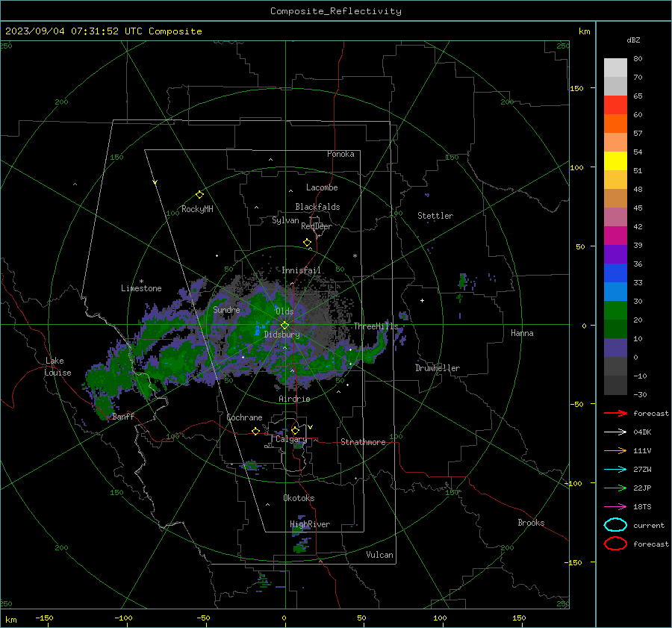The height and width of the screenshot is (628, 672).
Task: Click the yellow diamond marker near RedDeer
Action: [x=307, y=243]
